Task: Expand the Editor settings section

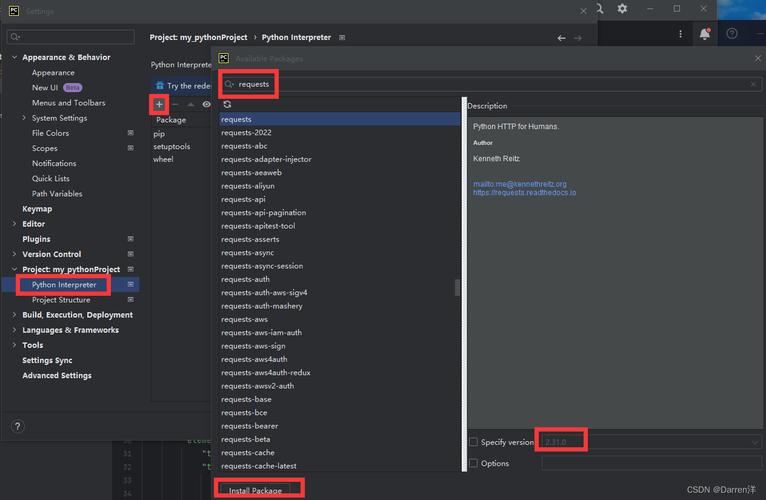Action: coord(14,224)
